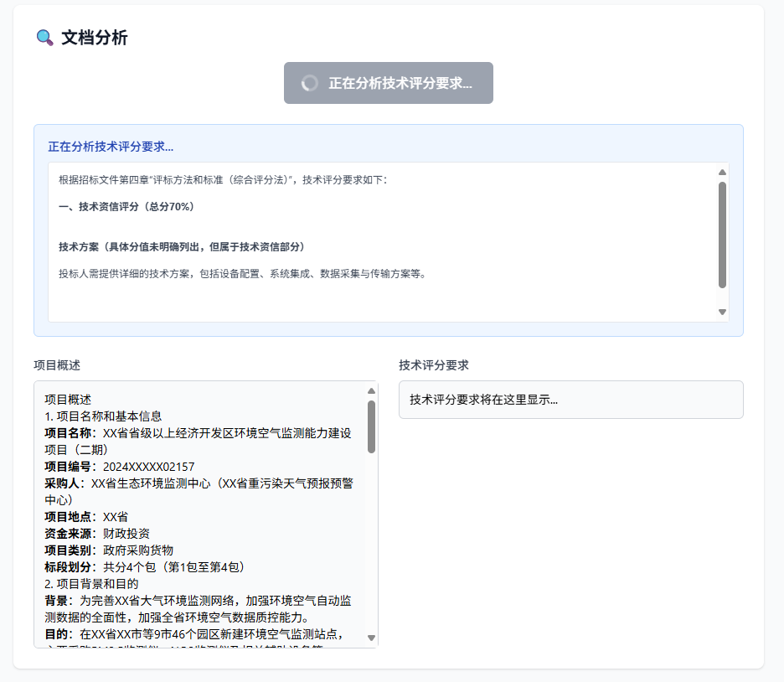Click the 技术评分要求 section label
The width and height of the screenshot is (784, 682).
coord(434,365)
